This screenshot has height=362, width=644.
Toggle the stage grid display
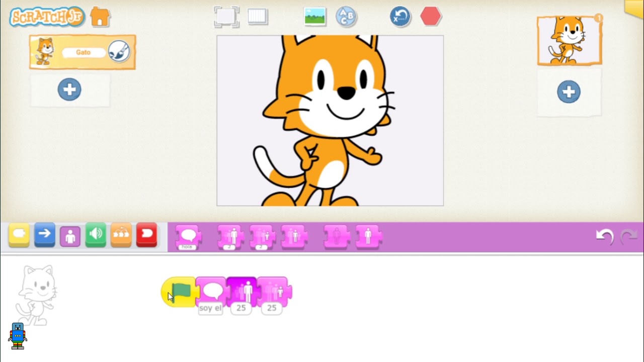point(258,17)
